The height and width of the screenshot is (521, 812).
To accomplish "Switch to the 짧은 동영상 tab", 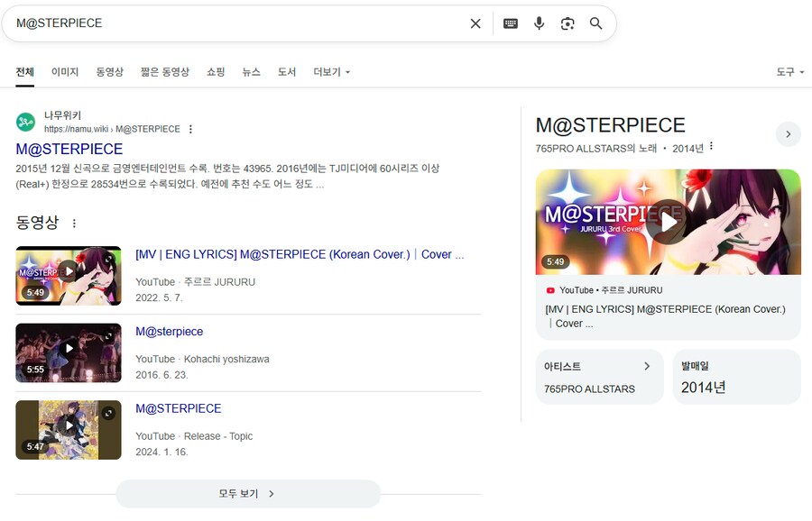I will (165, 72).
